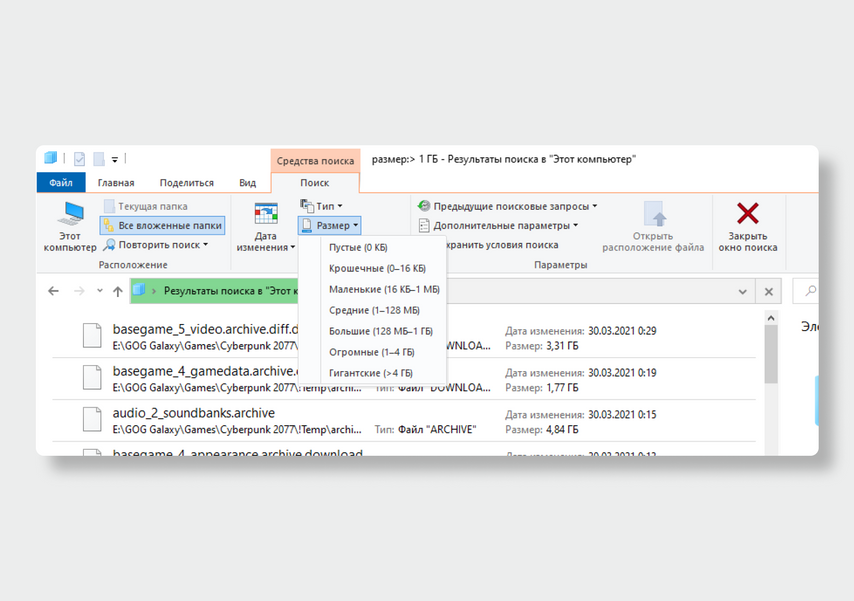Image resolution: width=854 pixels, height=601 pixels.
Task: Click the Search Tools (Средства поиска) contextual tab
Action: (315, 161)
